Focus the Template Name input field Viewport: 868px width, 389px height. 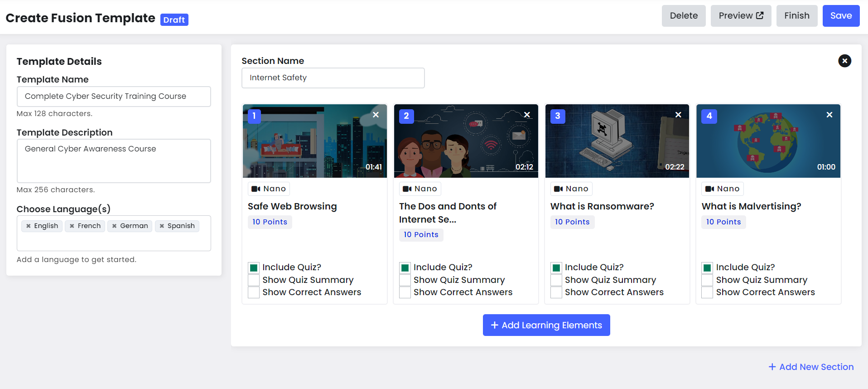tap(114, 97)
